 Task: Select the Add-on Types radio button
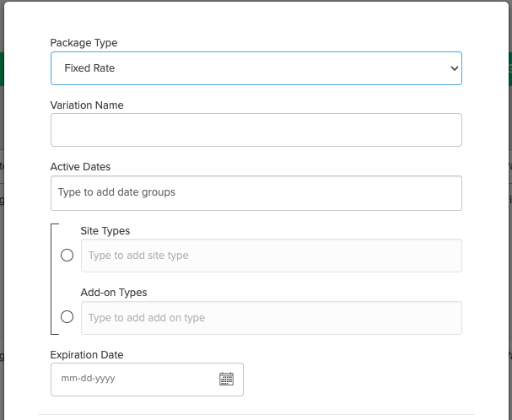(67, 318)
